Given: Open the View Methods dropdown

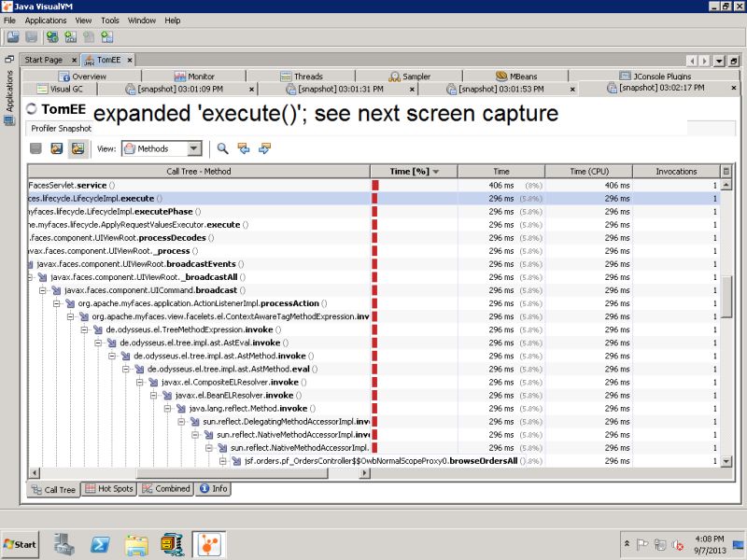Looking at the screenshot, I should pos(193,147).
